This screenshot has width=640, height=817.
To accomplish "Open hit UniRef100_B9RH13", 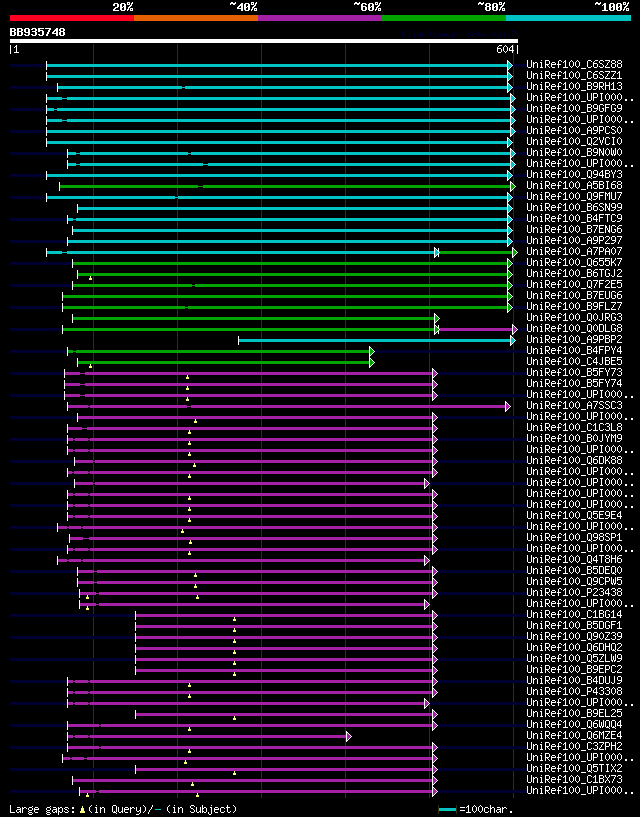I will coord(574,86).
